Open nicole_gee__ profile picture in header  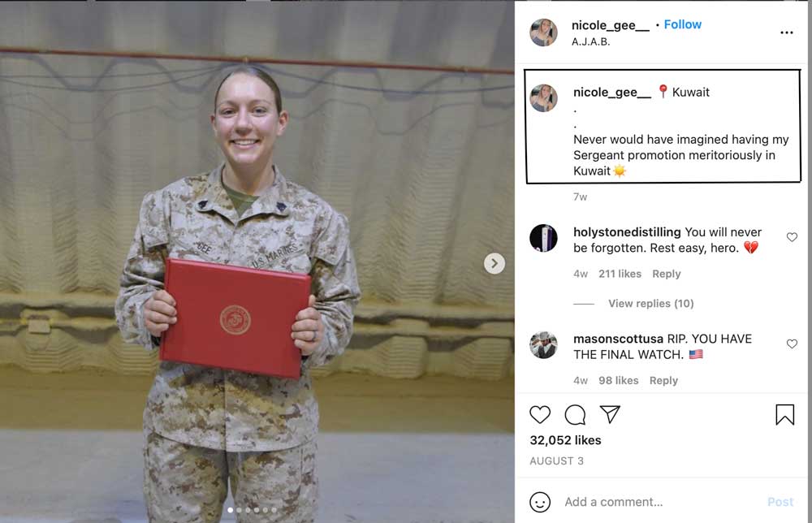543,32
